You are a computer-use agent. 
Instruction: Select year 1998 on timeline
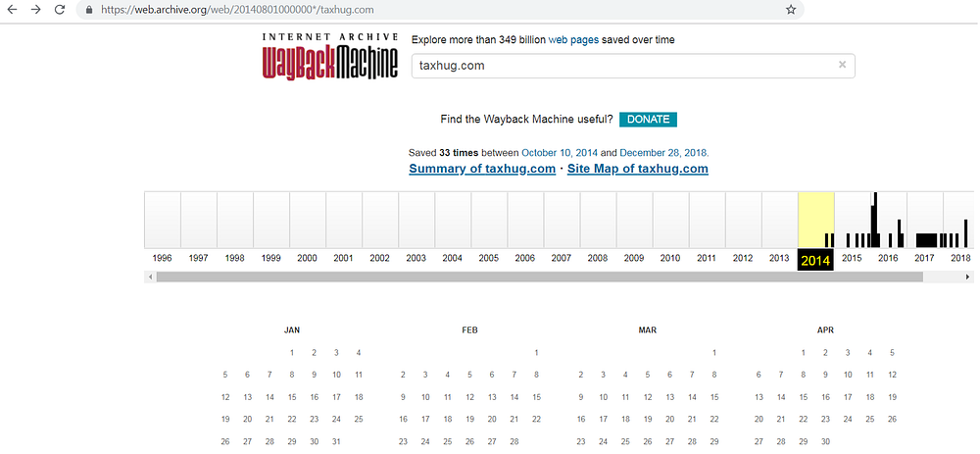coord(234,258)
